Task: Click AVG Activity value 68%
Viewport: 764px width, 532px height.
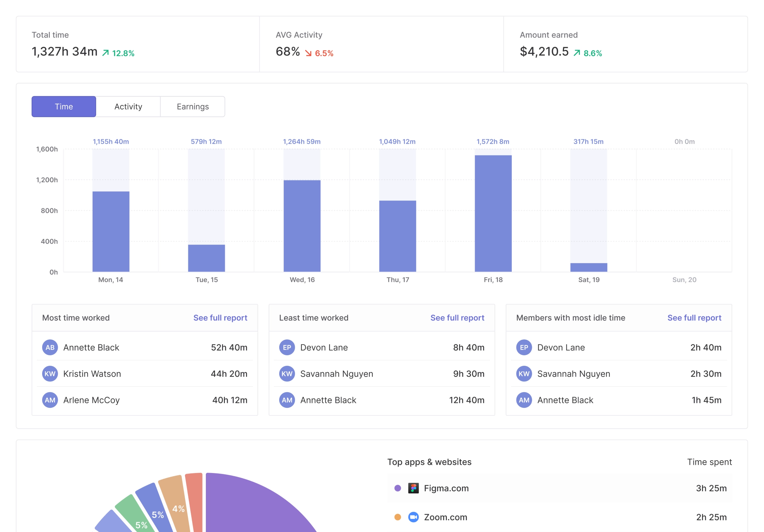Action: [x=288, y=52]
